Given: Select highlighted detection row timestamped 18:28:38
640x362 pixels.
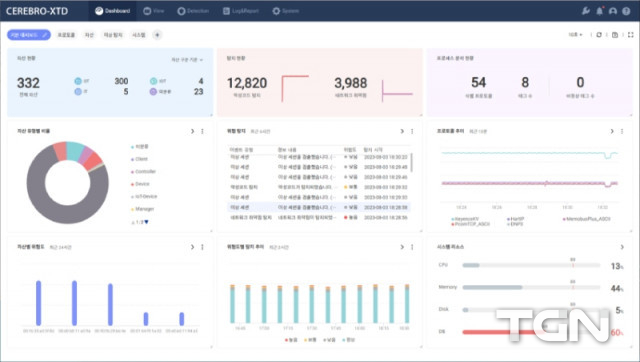Looking at the screenshot, I should point(318,207).
